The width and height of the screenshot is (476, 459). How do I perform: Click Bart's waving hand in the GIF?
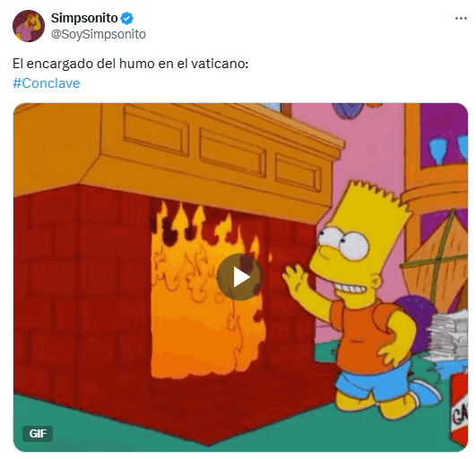pyautogui.click(x=295, y=278)
